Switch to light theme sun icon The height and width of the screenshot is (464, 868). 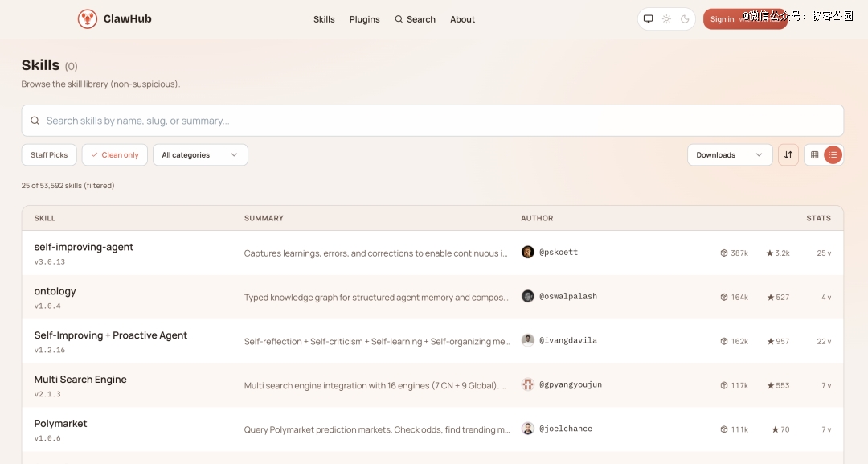pos(666,19)
